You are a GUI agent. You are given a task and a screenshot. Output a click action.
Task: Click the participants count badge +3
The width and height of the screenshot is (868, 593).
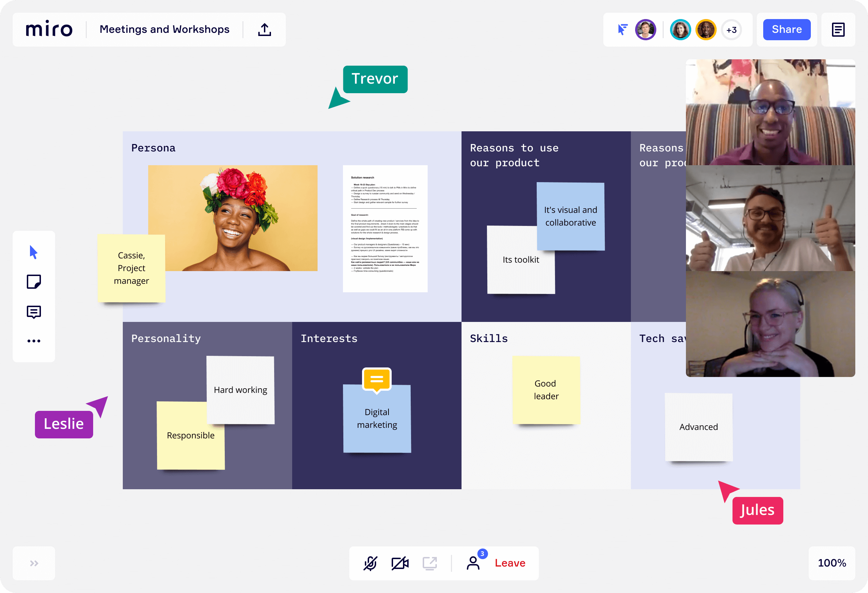(x=731, y=30)
